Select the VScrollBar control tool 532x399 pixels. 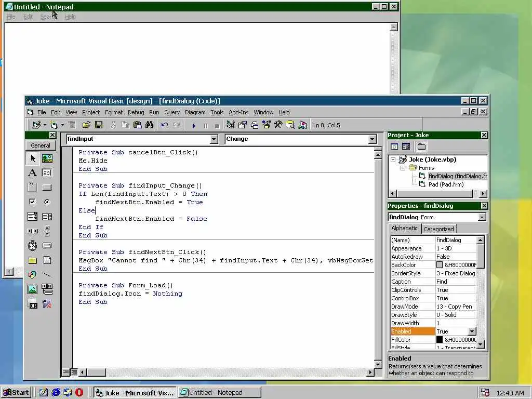47,231
